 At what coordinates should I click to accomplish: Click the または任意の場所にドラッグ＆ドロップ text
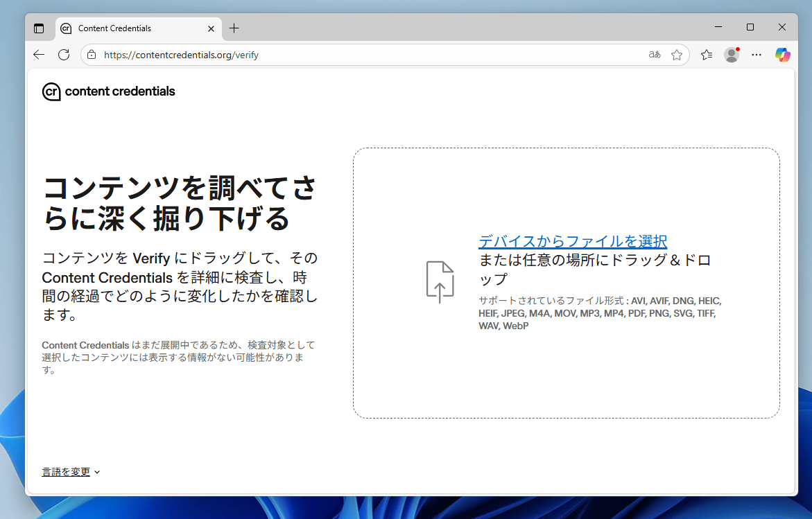(594, 269)
